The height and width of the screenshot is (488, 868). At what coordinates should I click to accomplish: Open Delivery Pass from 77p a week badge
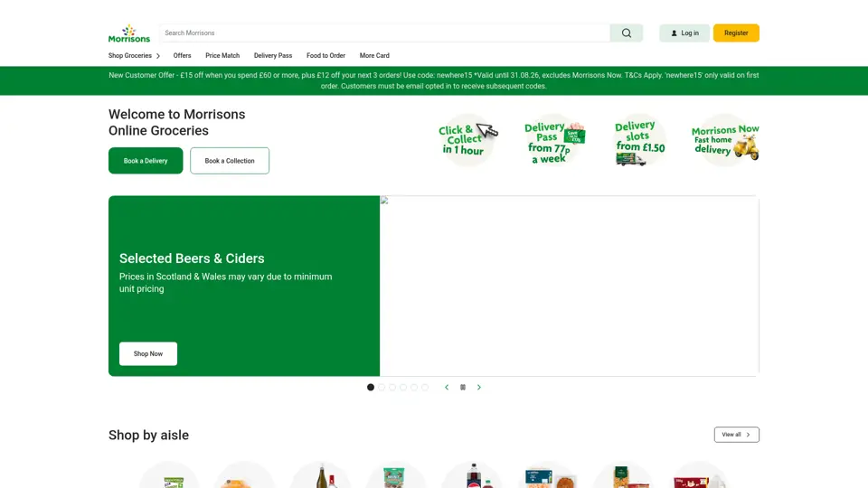pos(554,141)
